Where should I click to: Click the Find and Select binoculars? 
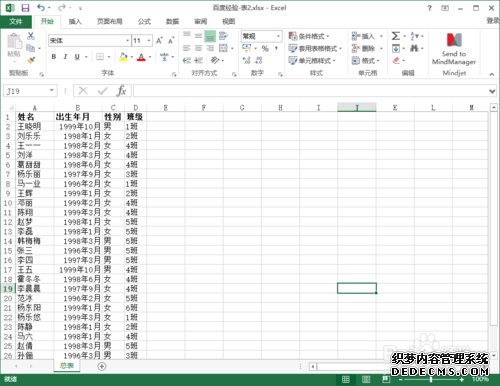point(414,49)
